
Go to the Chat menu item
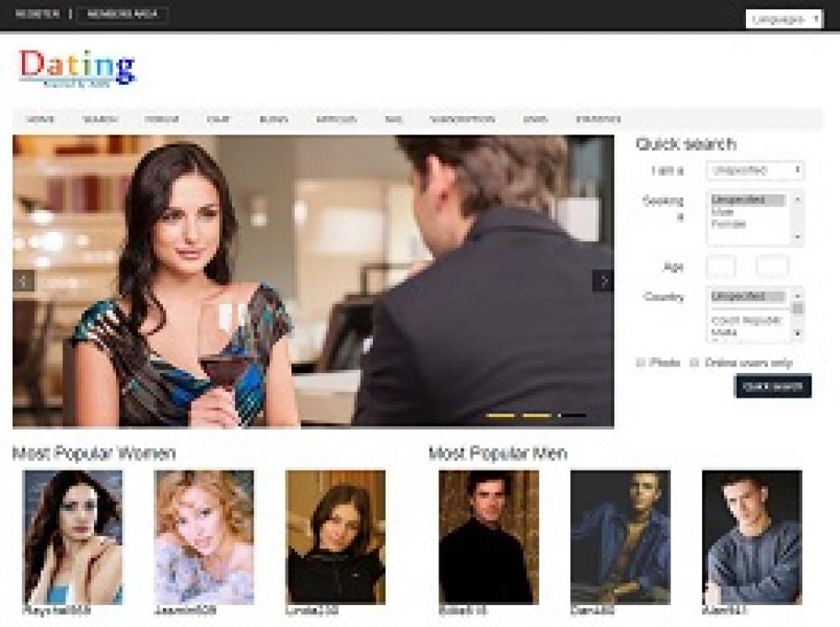218,119
